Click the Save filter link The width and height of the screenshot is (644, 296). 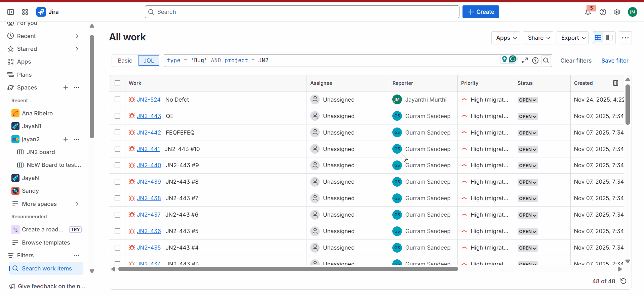(614, 61)
